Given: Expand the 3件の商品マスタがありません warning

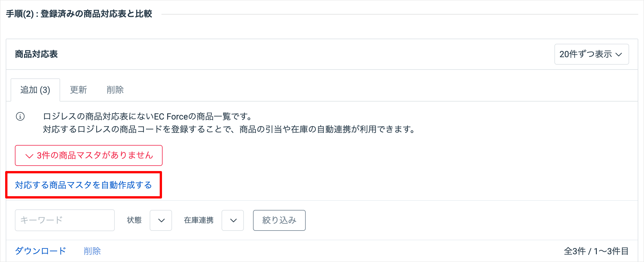Looking at the screenshot, I should [x=89, y=155].
